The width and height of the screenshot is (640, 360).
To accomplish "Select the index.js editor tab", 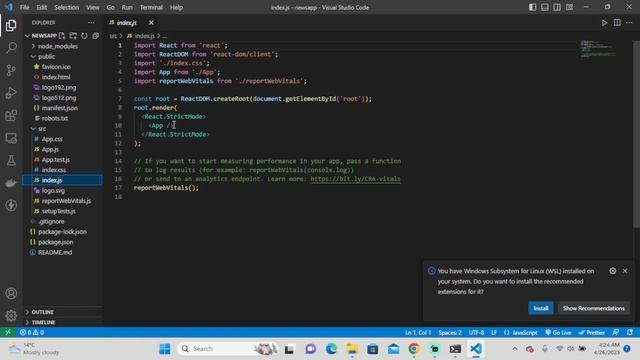I will (x=126, y=23).
